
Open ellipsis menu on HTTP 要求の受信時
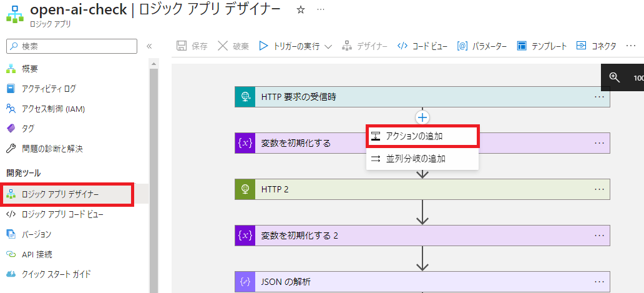(599, 97)
